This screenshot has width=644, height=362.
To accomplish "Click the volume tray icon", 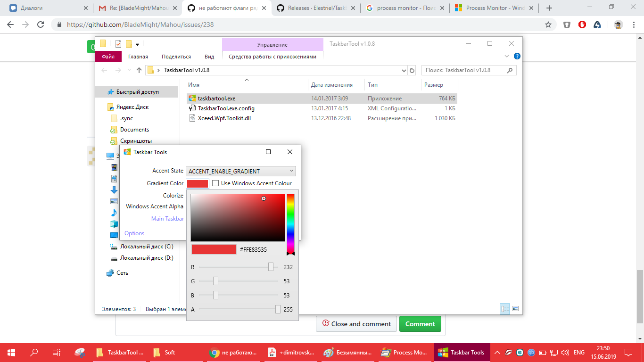I will click(565, 352).
